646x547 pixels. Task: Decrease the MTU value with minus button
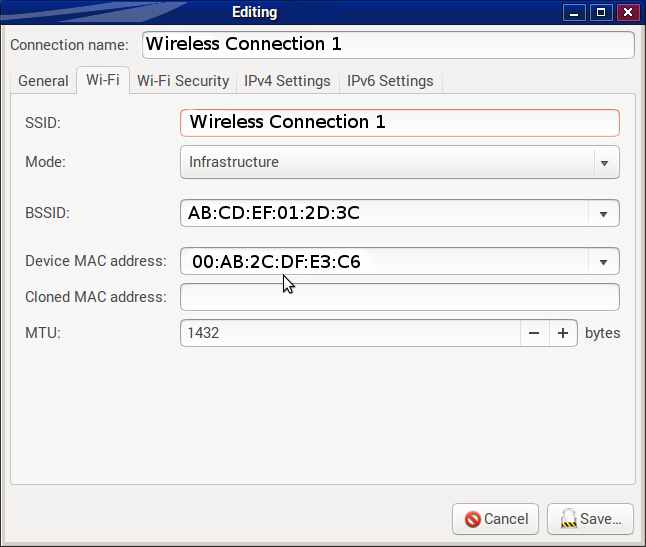pyautogui.click(x=534, y=333)
